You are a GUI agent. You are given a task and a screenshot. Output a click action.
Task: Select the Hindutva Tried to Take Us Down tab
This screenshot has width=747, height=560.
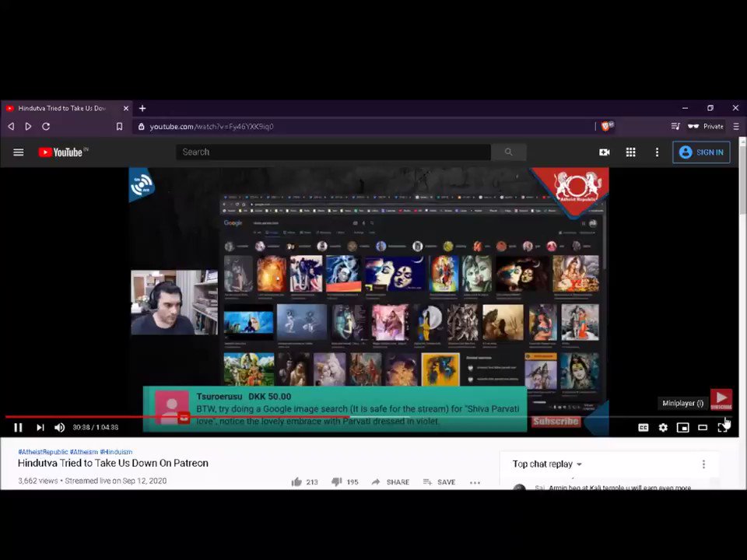coord(62,108)
